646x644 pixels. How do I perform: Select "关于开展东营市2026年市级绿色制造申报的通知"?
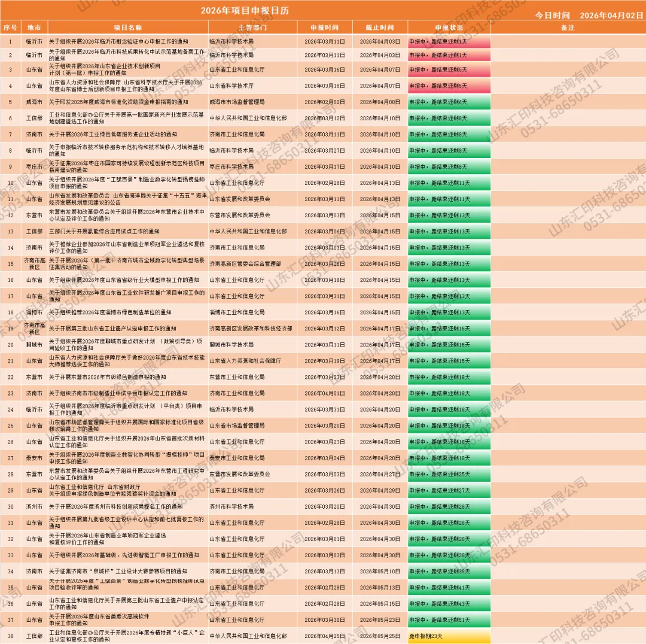pyautogui.click(x=108, y=377)
